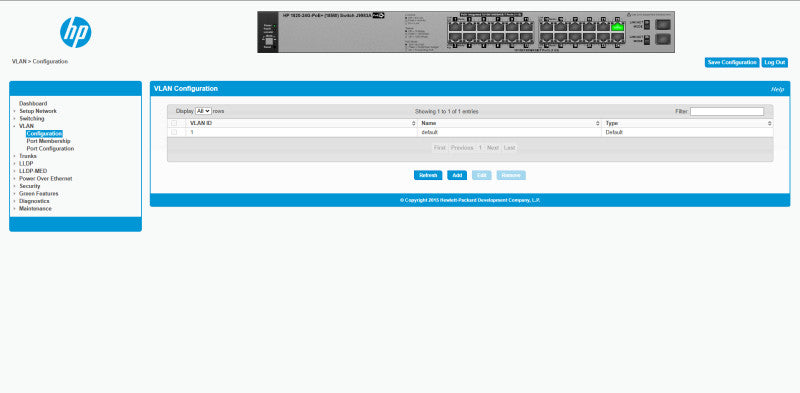800x393 pixels.
Task: Click Add to create a VLAN
Action: 457,175
